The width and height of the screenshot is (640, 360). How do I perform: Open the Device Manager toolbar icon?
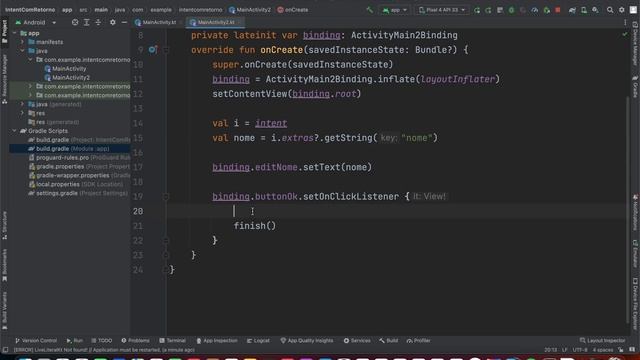[584, 10]
